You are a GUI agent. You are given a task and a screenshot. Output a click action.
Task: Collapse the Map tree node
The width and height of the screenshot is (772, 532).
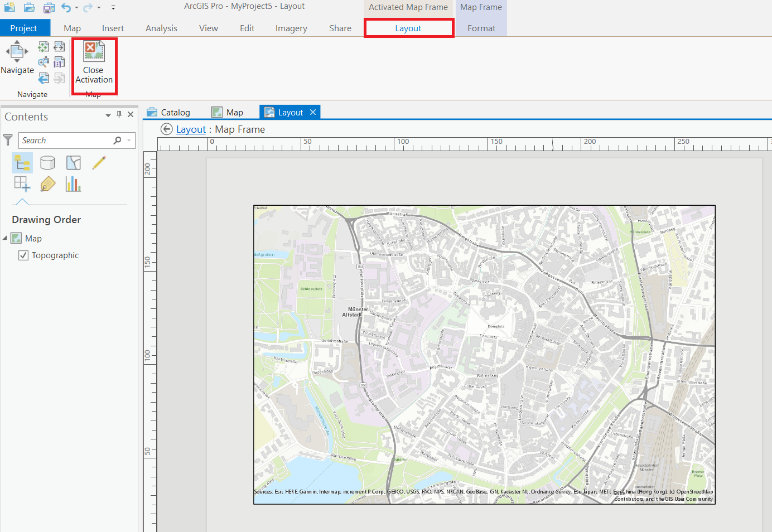coord(5,238)
